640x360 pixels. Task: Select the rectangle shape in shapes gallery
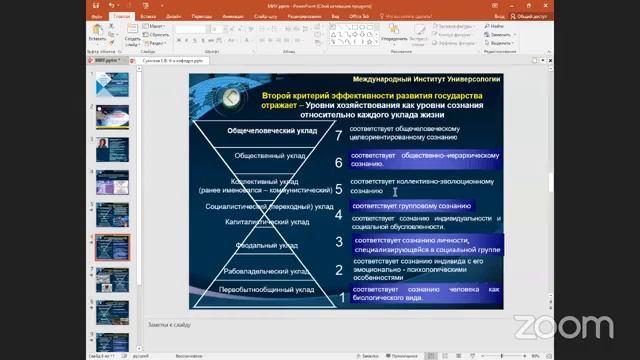[x=354, y=27]
